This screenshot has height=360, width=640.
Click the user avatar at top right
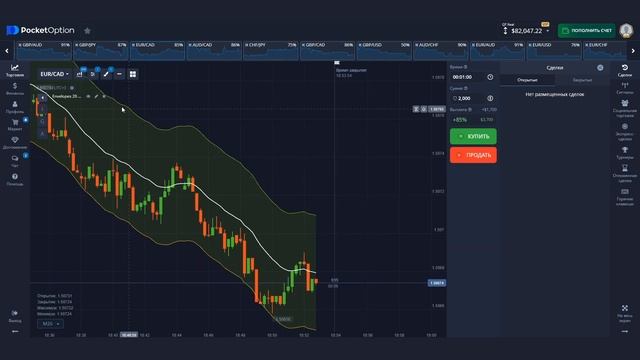tap(626, 30)
